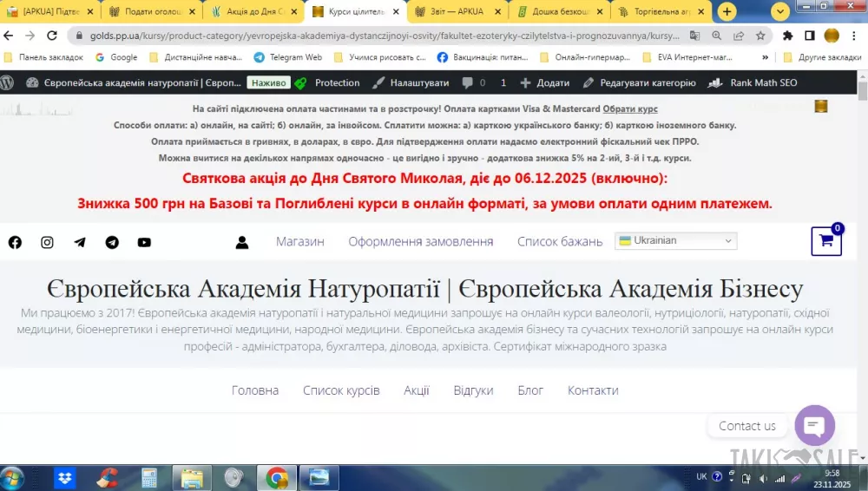Open Dropbox from the Windows taskbar

[65, 477]
